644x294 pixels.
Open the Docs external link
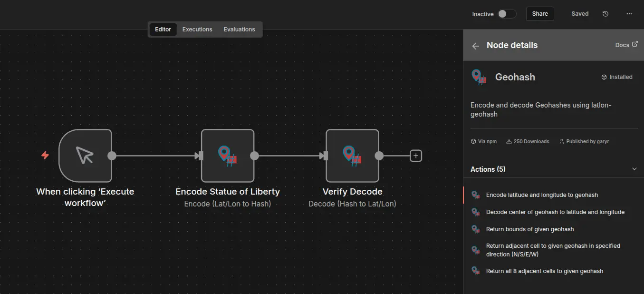click(626, 45)
